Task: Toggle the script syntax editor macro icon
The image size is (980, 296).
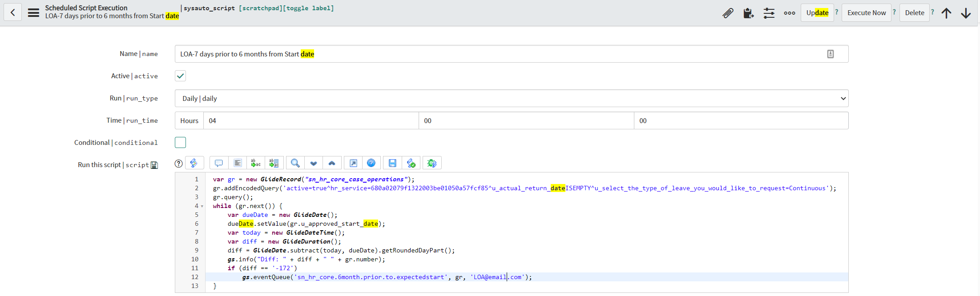Action: point(194,163)
